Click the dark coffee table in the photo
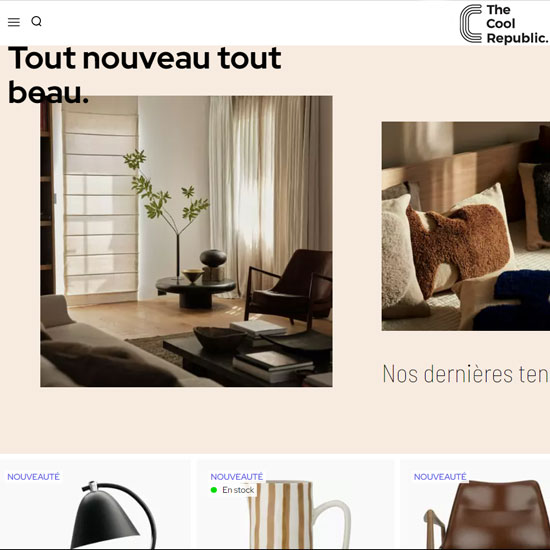 coord(248,356)
